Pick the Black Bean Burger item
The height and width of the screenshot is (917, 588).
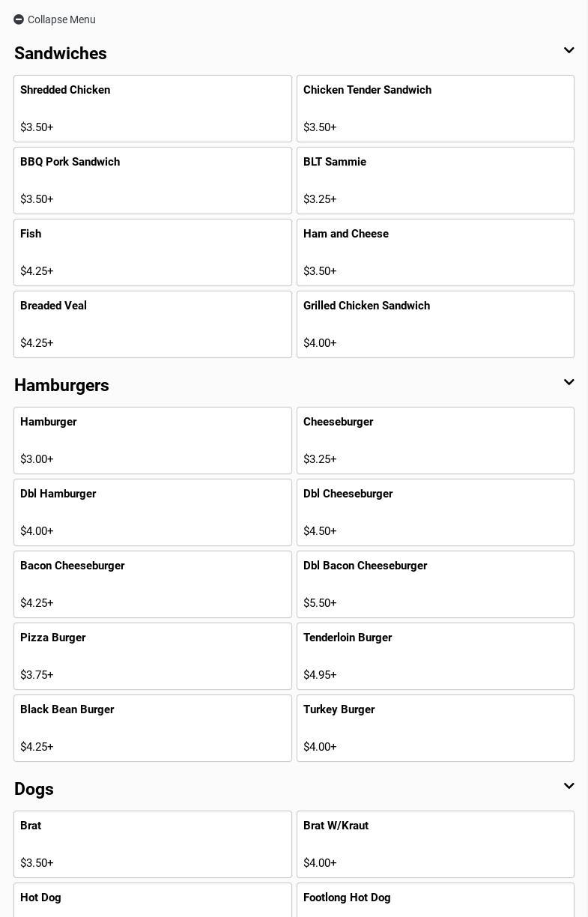click(152, 728)
